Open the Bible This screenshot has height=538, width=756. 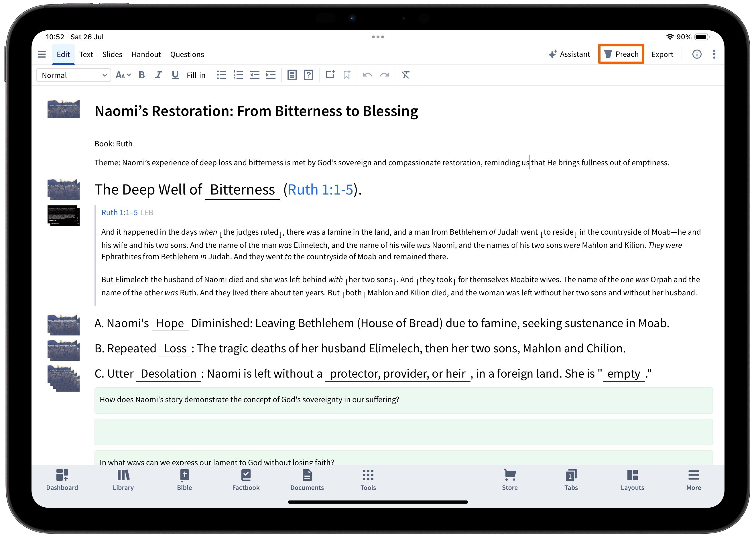pyautogui.click(x=184, y=480)
